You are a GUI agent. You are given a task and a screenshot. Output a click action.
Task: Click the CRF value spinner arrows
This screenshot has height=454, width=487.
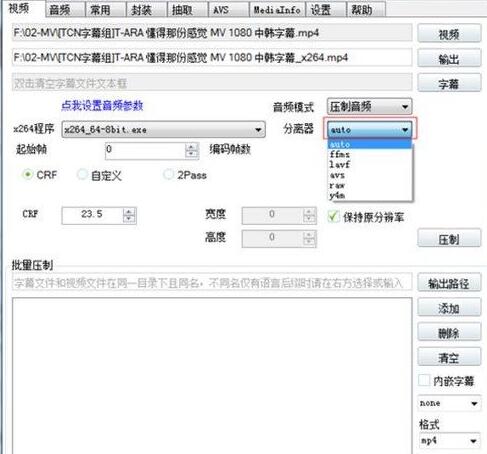click(x=129, y=215)
